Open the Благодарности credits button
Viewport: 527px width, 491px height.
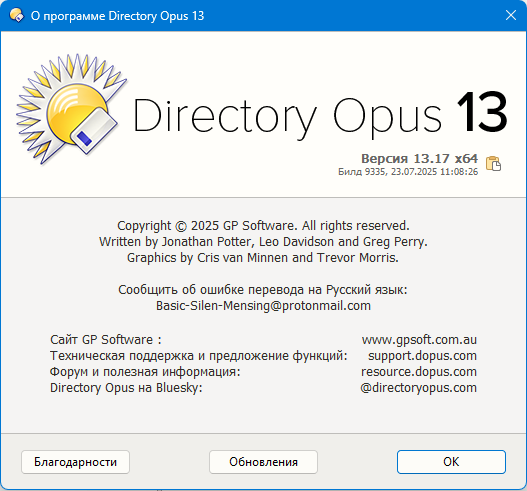click(x=75, y=462)
